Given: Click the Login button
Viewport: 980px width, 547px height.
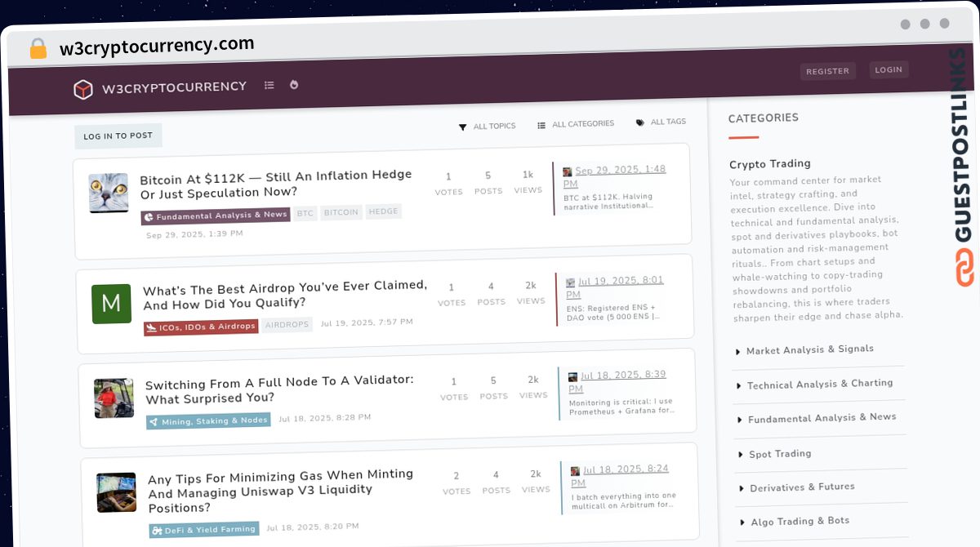Looking at the screenshot, I should tap(889, 69).
